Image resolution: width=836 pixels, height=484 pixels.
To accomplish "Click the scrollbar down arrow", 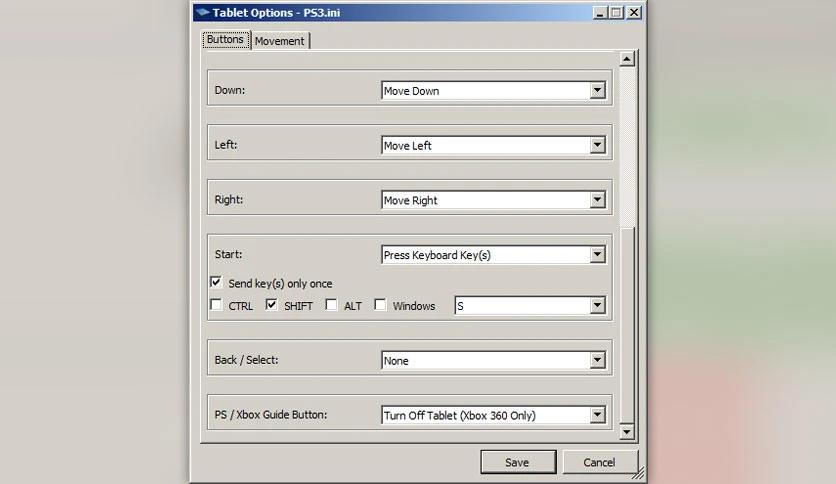I will point(627,432).
